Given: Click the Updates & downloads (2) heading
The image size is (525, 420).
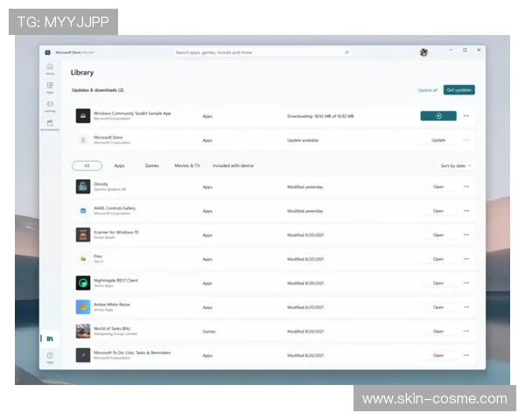Looking at the screenshot, I should pyautogui.click(x=98, y=90).
